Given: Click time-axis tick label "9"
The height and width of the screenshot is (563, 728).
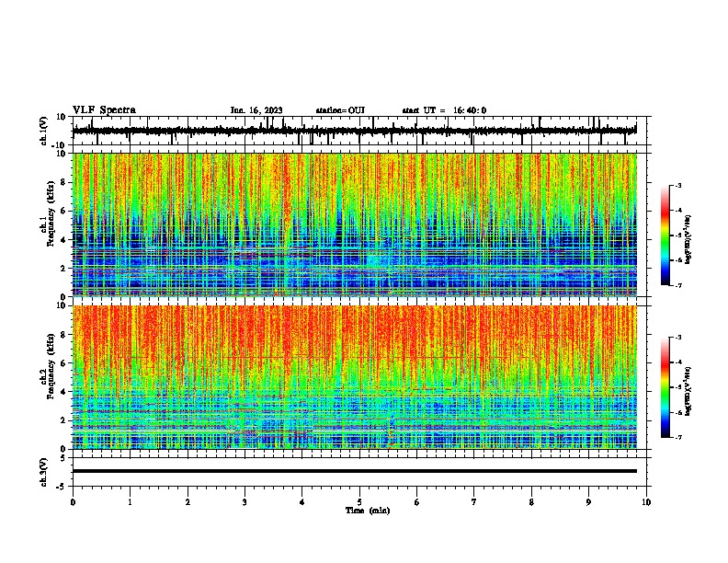Looking at the screenshot, I should click(588, 502).
